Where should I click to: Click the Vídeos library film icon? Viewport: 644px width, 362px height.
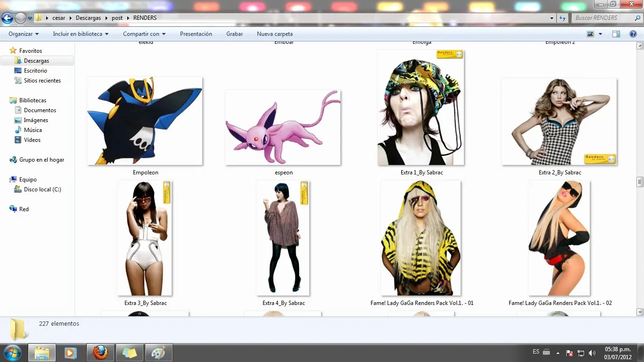(18, 140)
